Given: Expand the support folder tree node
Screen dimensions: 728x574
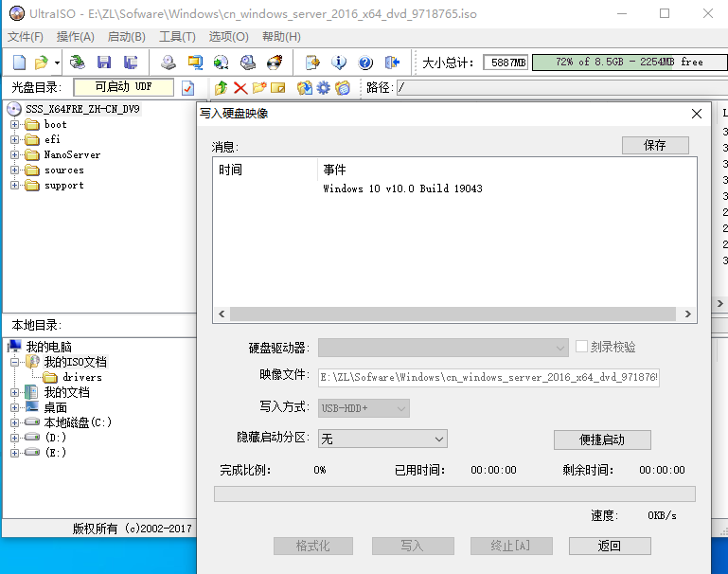Looking at the screenshot, I should [x=15, y=186].
